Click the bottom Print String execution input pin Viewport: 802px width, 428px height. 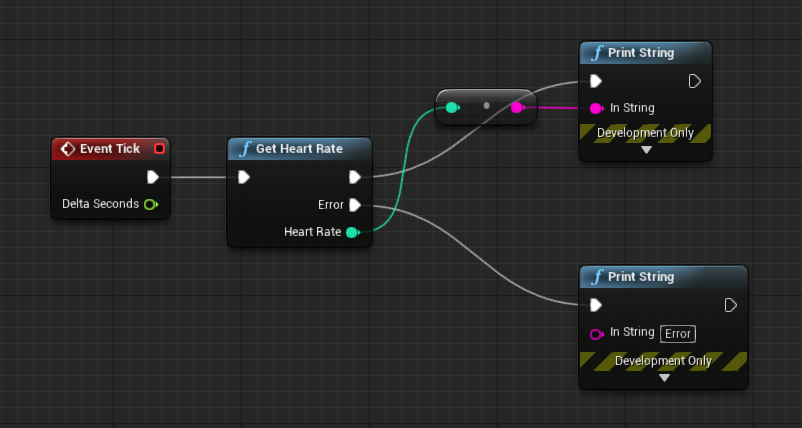596,305
